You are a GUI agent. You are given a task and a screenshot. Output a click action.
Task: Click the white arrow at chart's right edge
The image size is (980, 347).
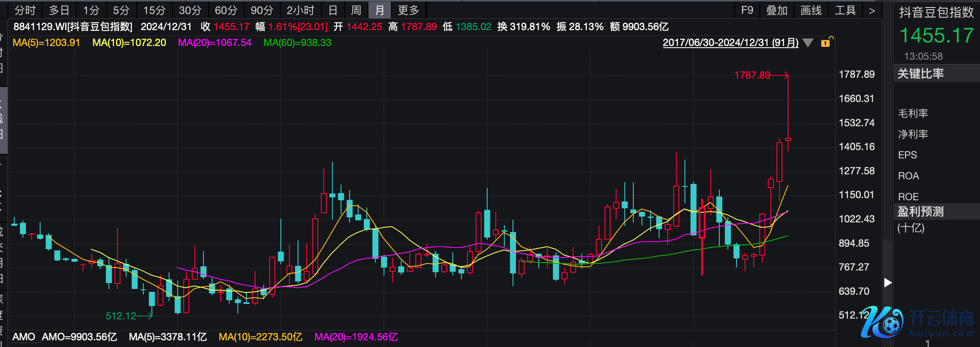click(888, 283)
